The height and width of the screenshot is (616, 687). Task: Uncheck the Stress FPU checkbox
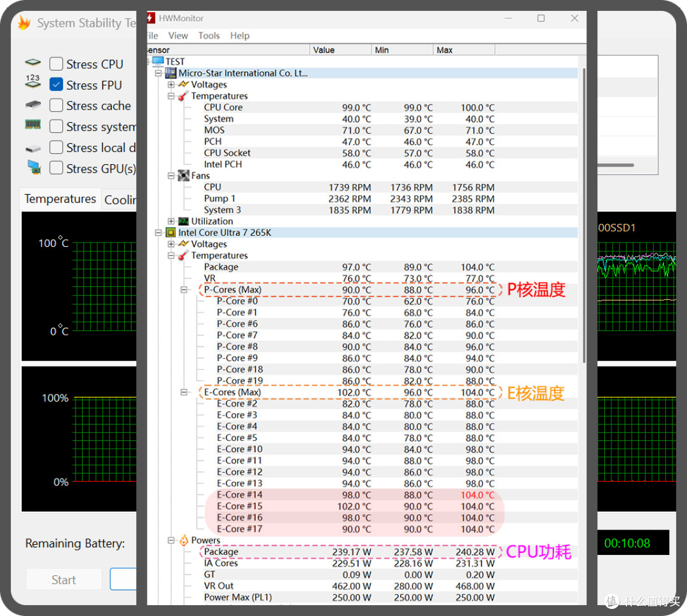(56, 85)
